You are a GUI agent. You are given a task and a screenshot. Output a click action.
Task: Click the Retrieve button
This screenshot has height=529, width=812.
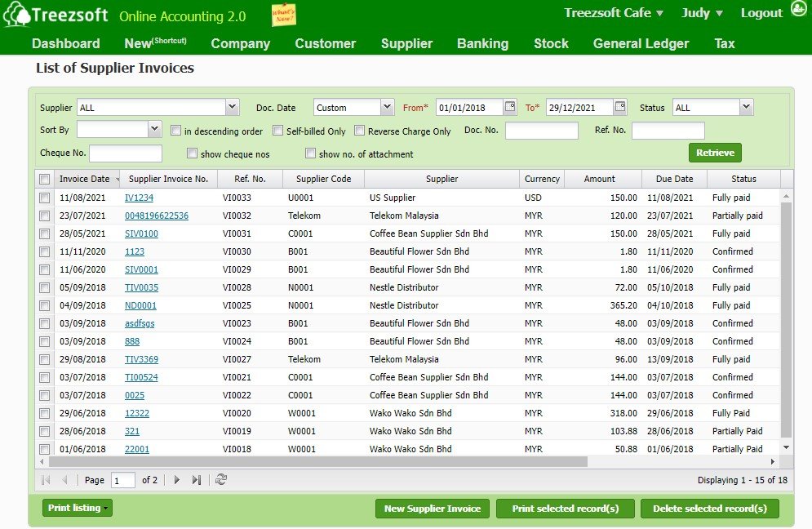(713, 153)
